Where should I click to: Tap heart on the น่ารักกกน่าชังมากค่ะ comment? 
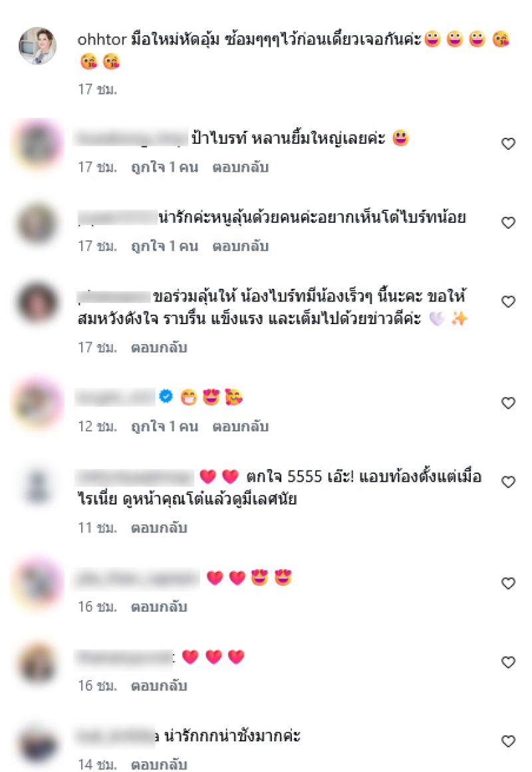click(508, 741)
